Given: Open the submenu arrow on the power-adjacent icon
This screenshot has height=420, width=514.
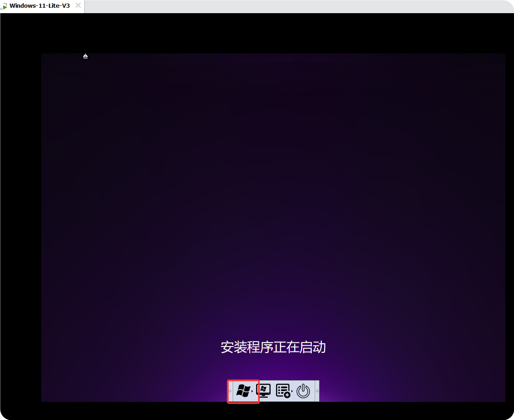Looking at the screenshot, I should (x=292, y=391).
